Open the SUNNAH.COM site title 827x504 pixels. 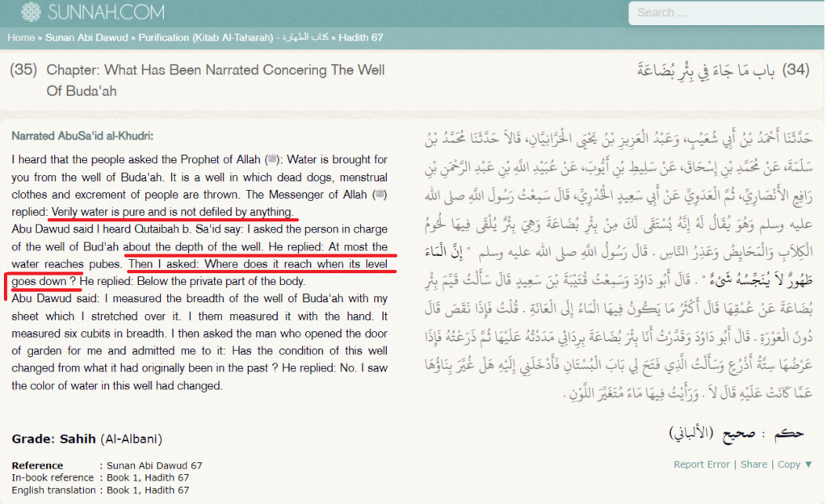point(106,11)
